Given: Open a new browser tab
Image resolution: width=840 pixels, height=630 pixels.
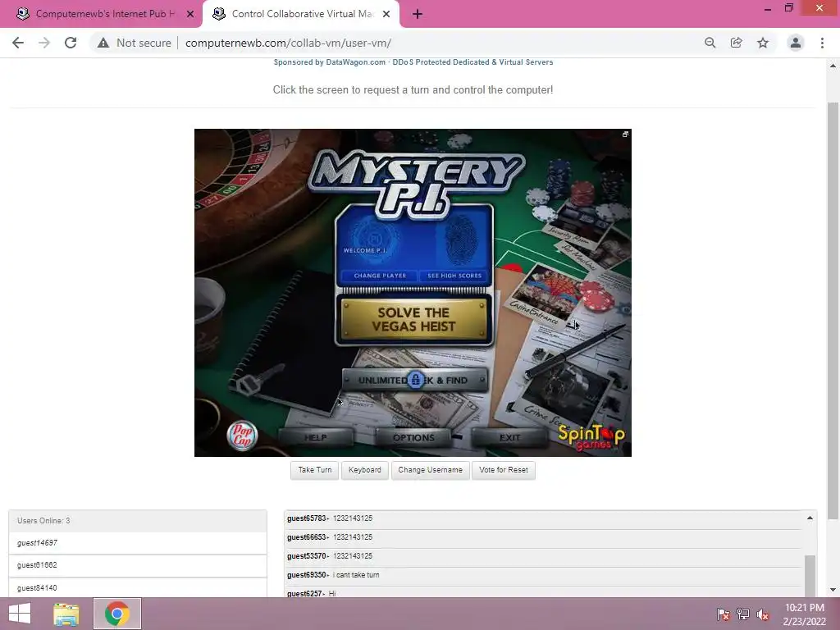Looking at the screenshot, I should [x=418, y=15].
